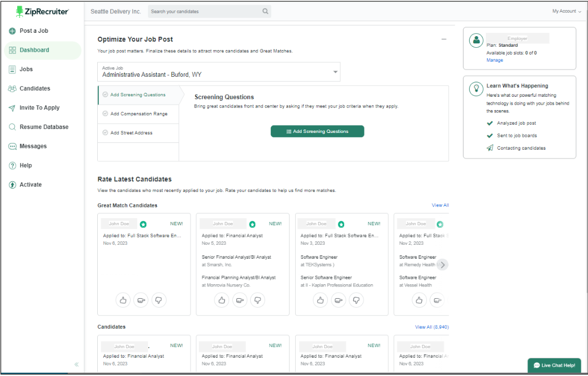This screenshot has height=376, width=588.
Task: Select the Add Screening Questions step
Action: point(138,95)
